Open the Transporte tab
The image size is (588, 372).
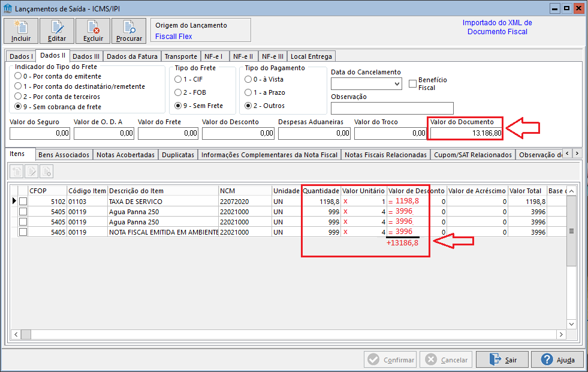[x=181, y=56]
